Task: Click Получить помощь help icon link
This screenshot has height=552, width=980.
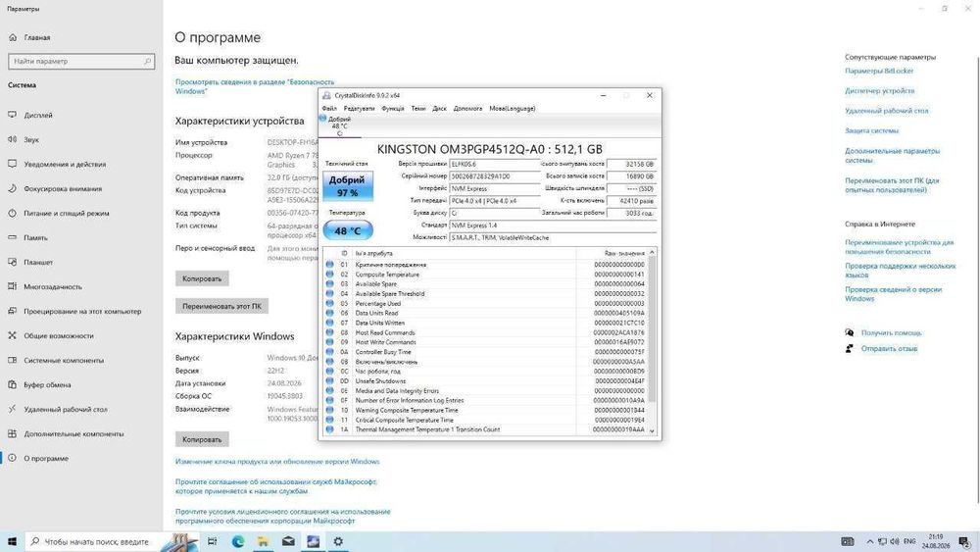Action: 891,332
